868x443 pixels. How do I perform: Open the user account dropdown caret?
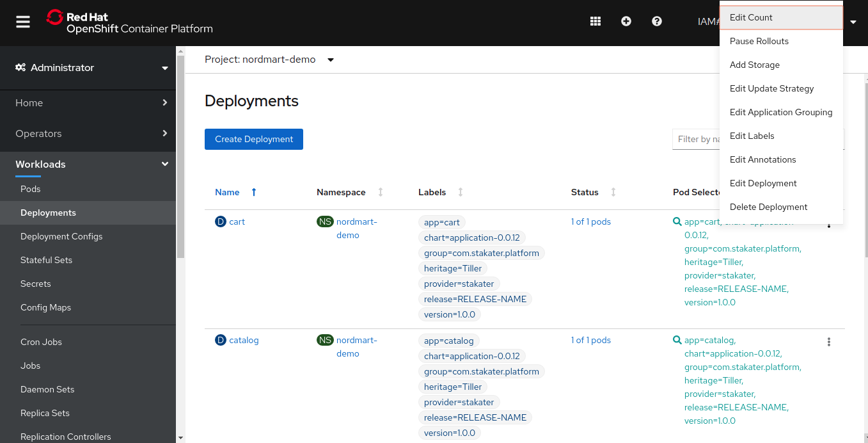click(x=853, y=22)
